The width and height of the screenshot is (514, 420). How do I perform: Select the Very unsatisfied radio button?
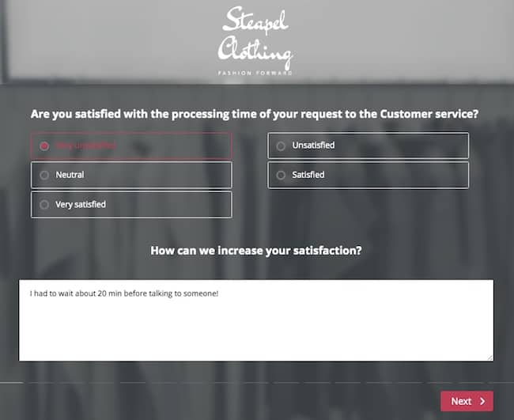44,146
